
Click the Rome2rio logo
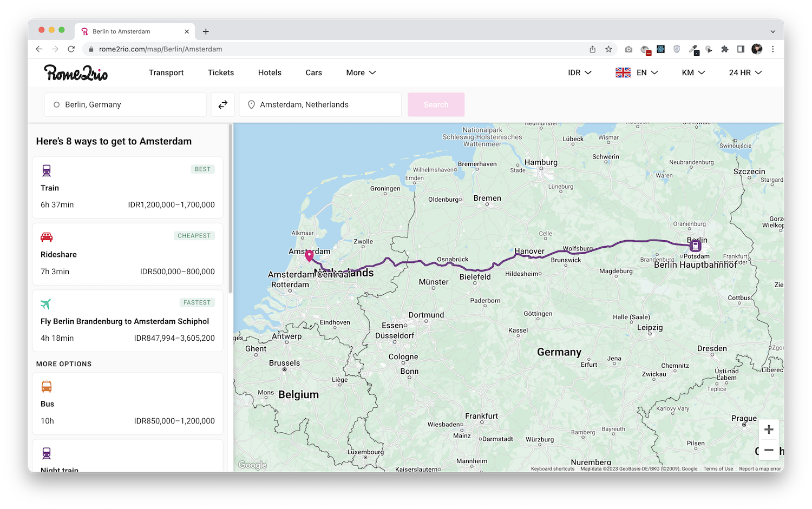pos(76,72)
